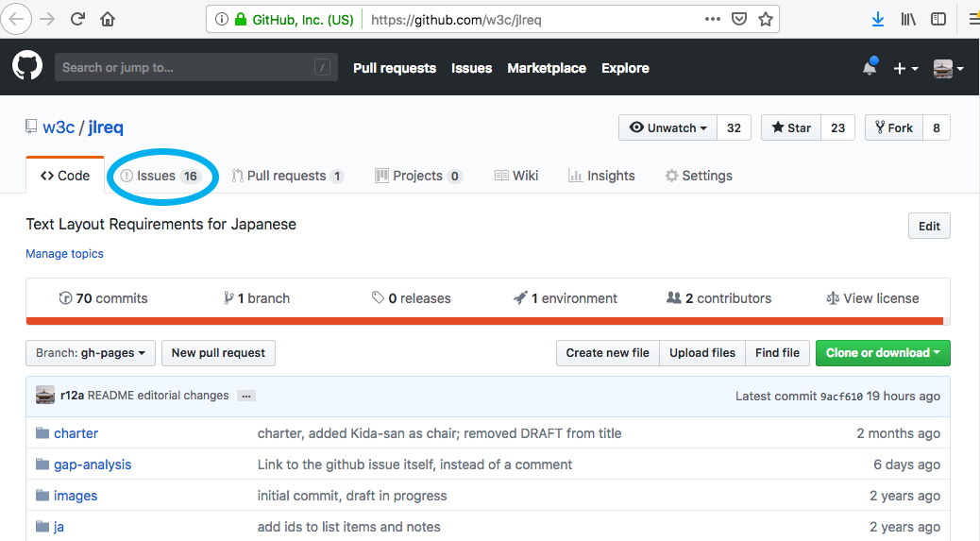Click the GitHub Octocat logo

pos(27,67)
